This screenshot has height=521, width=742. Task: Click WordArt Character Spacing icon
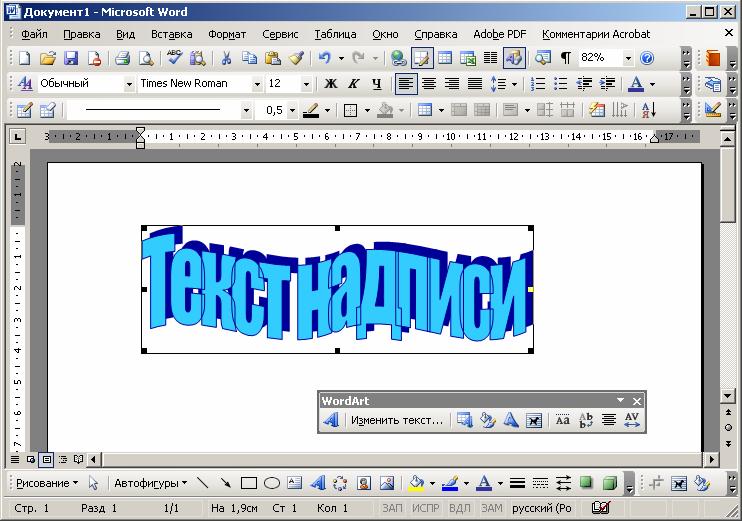tap(632, 421)
